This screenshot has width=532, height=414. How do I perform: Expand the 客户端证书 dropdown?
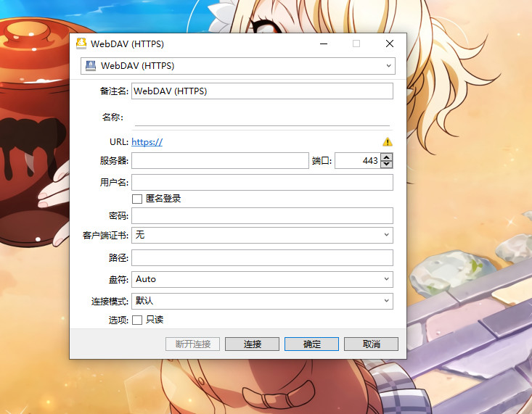pyautogui.click(x=262, y=235)
